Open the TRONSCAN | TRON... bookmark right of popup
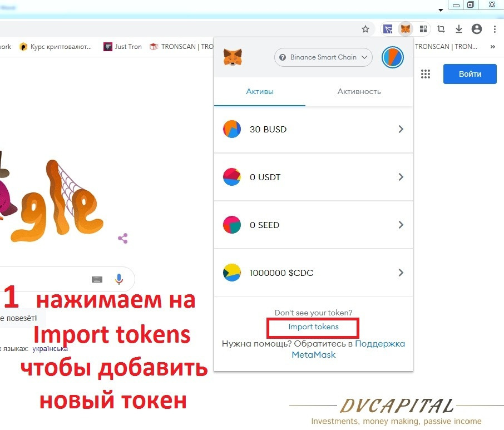The height and width of the screenshot is (430, 504). coord(446,47)
